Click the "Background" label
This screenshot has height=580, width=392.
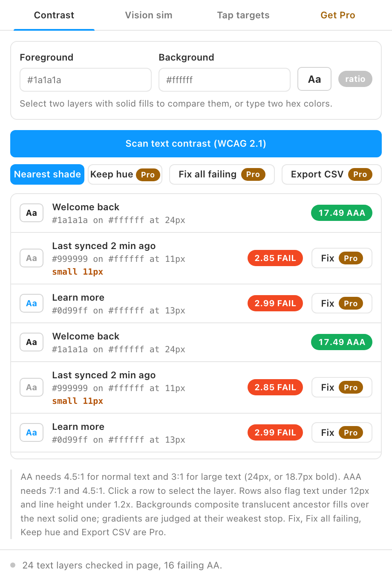click(x=186, y=58)
